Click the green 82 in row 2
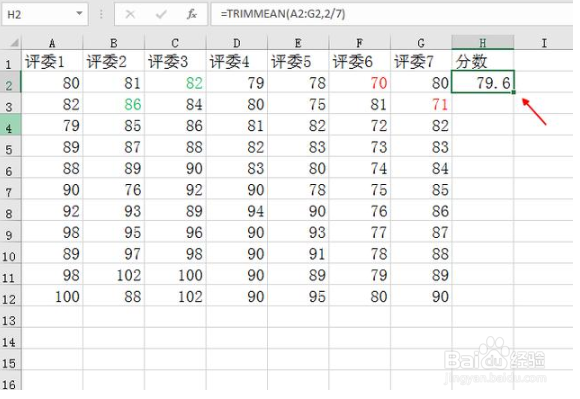This screenshot has height=399, width=580. (x=175, y=83)
